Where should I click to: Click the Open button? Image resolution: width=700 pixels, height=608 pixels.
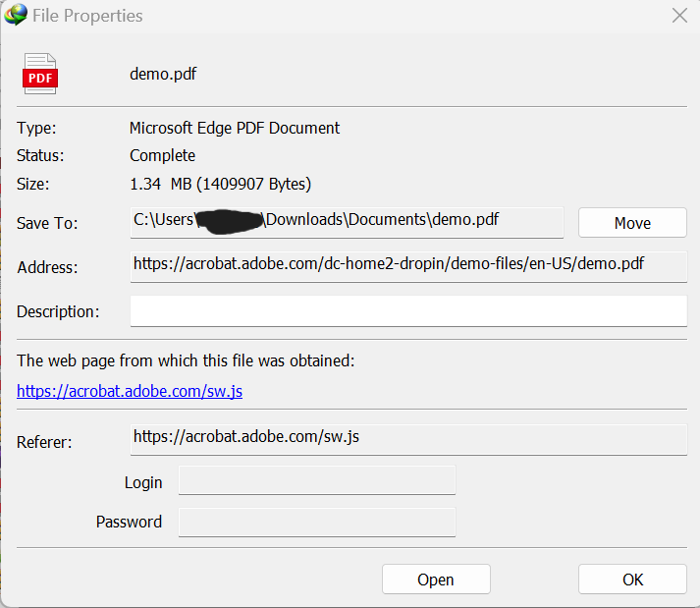435,580
